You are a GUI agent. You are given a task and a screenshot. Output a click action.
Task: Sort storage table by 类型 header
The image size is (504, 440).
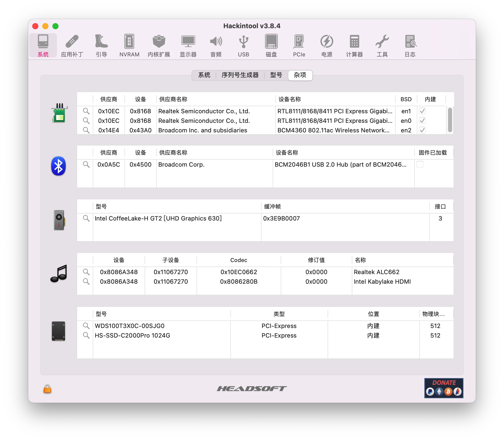pos(279,314)
